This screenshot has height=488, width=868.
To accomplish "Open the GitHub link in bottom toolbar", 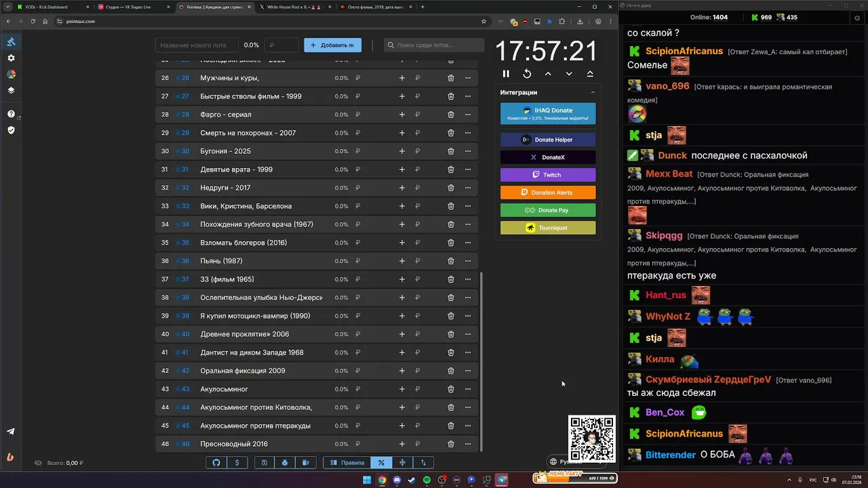I will (x=216, y=463).
